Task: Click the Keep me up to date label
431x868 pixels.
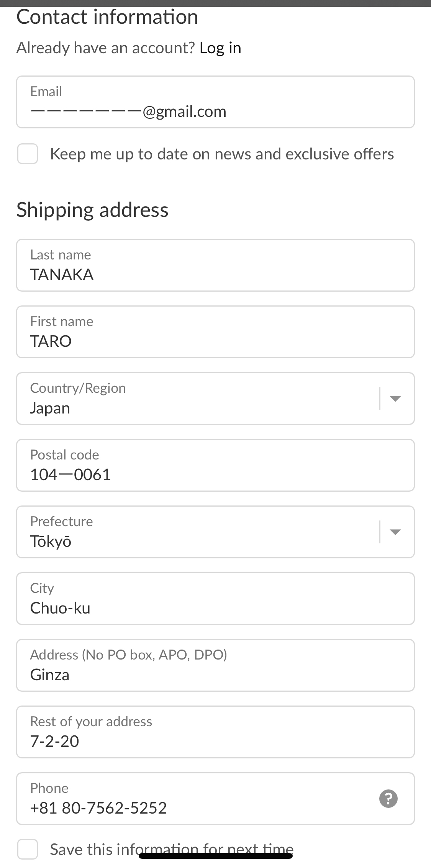Action: 222,154
